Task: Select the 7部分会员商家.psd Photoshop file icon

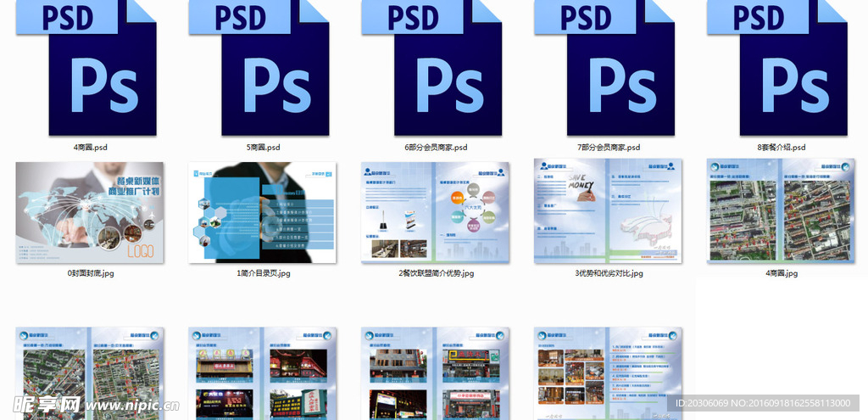Action: [x=604, y=68]
